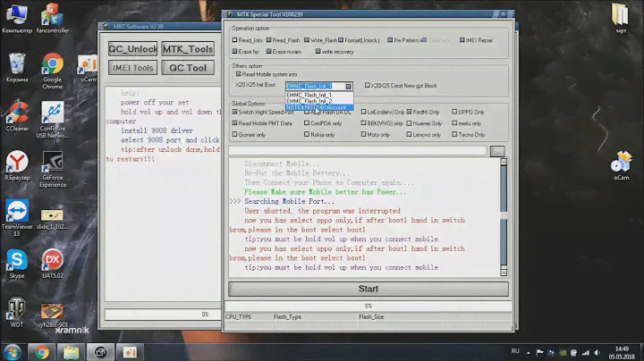Launch GeForce Experience desktop icon

(53, 163)
